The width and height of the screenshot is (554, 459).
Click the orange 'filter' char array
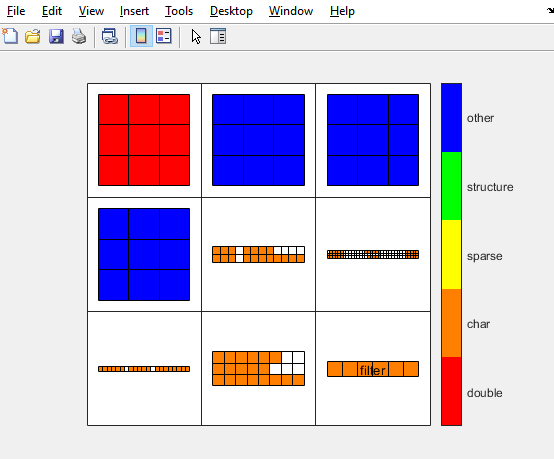click(373, 369)
